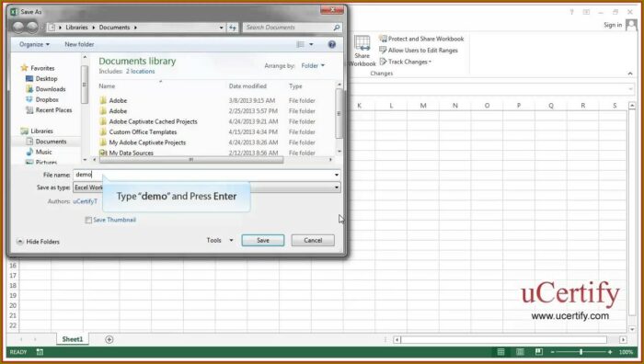The image size is (644, 364).
Task: Check the Save Thumbnail checkbox
Action: [88, 221]
